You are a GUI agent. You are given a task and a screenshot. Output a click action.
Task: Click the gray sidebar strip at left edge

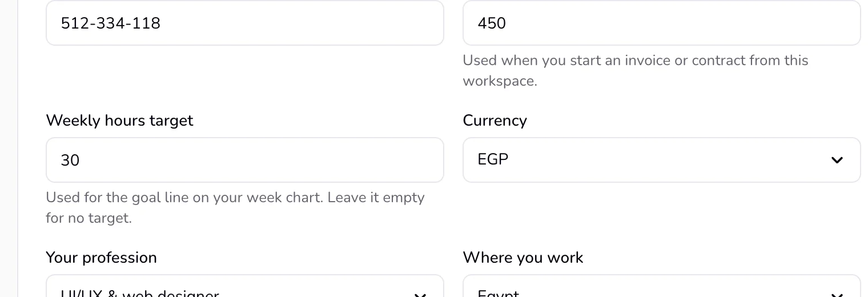[x=9, y=148]
